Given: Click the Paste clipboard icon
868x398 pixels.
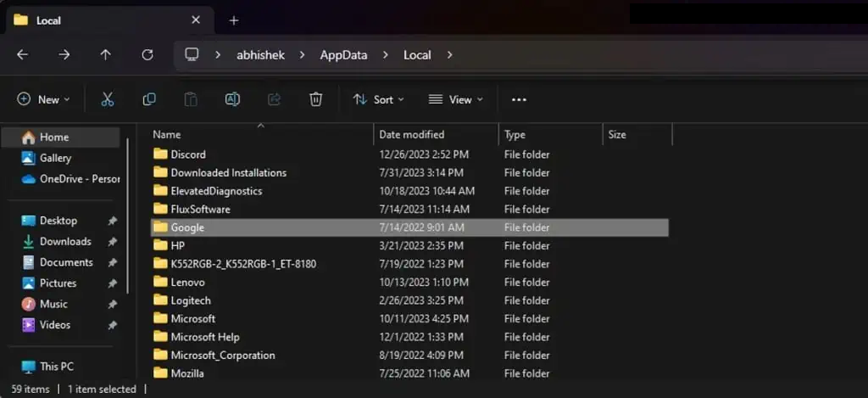Looking at the screenshot, I should (191, 100).
